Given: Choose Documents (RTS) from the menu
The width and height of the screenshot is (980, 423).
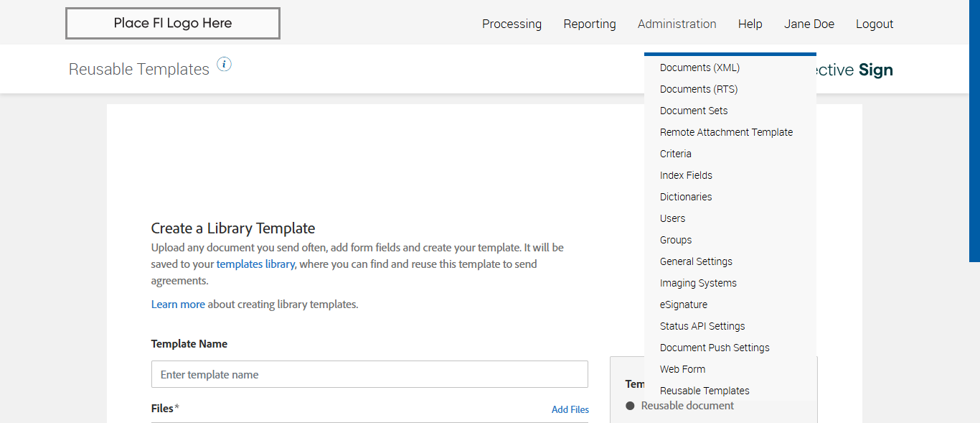Looking at the screenshot, I should pos(699,89).
